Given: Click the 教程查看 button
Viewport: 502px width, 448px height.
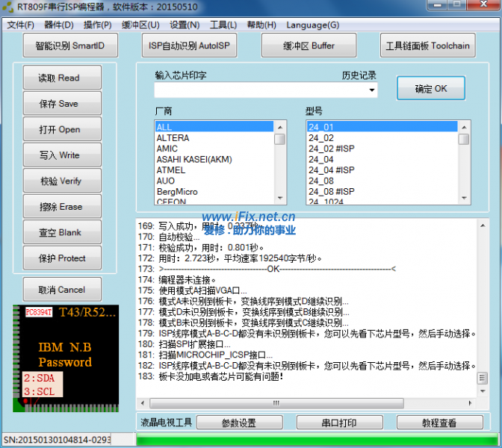Looking at the screenshot, I should pos(439,423).
